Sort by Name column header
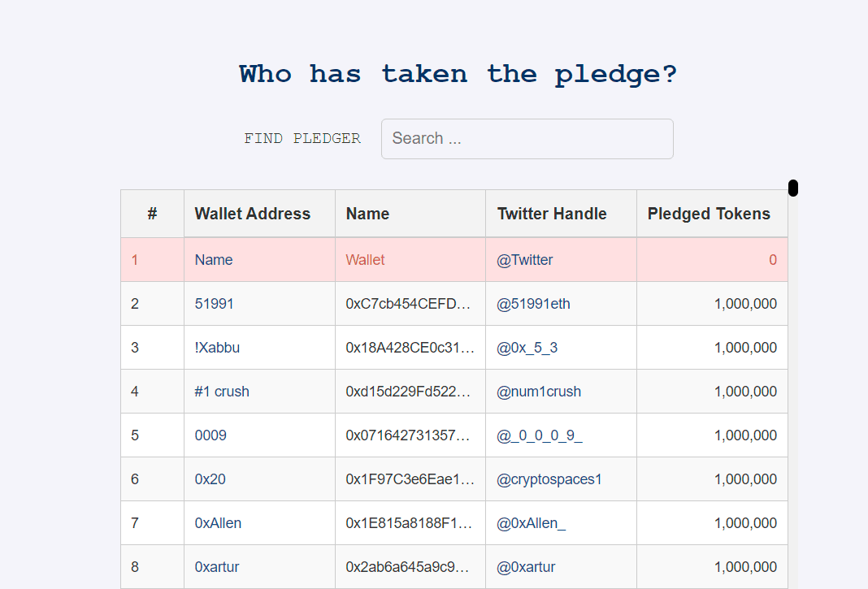Screen dimensions: 868x589 [x=367, y=214]
